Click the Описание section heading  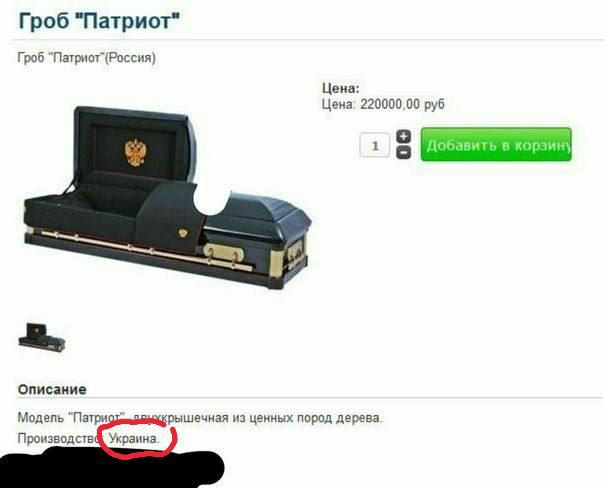point(52,389)
